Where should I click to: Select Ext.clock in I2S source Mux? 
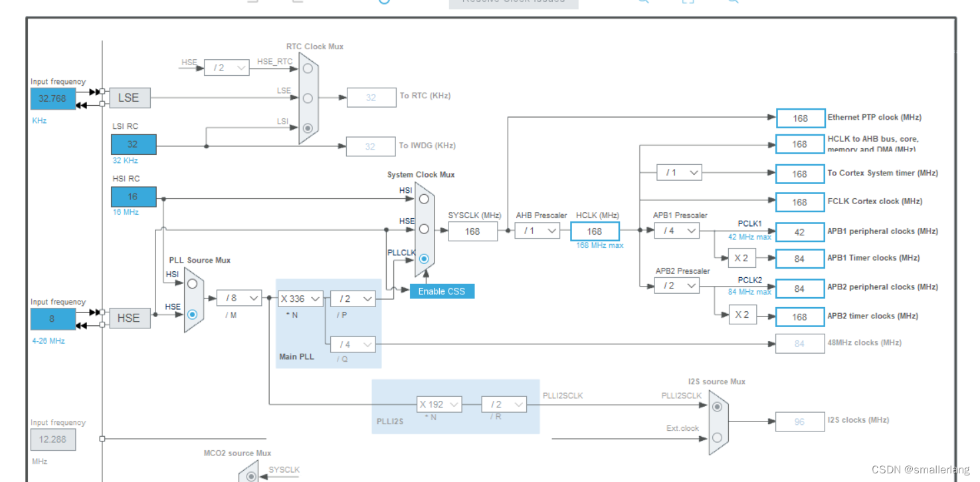[717, 437]
